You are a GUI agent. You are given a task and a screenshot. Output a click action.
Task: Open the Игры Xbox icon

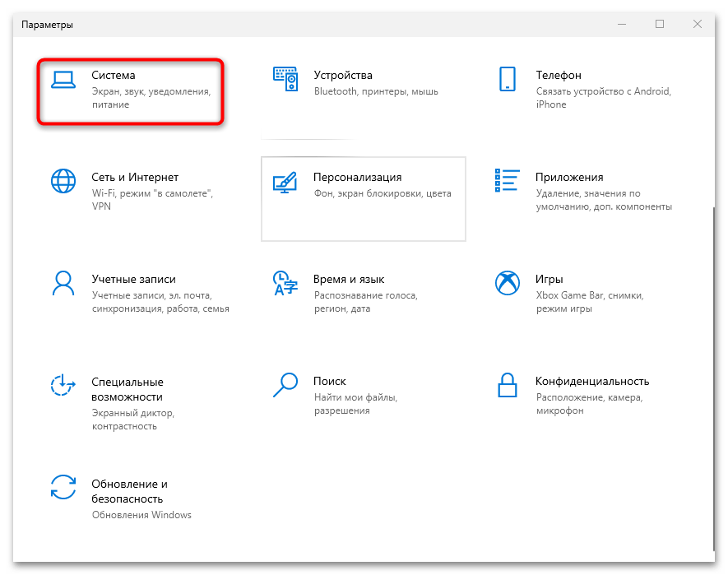tap(507, 283)
